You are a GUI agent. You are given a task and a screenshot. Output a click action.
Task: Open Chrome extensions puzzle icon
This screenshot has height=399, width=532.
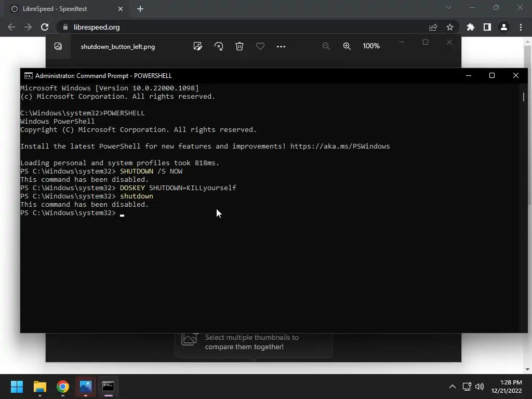click(470, 27)
